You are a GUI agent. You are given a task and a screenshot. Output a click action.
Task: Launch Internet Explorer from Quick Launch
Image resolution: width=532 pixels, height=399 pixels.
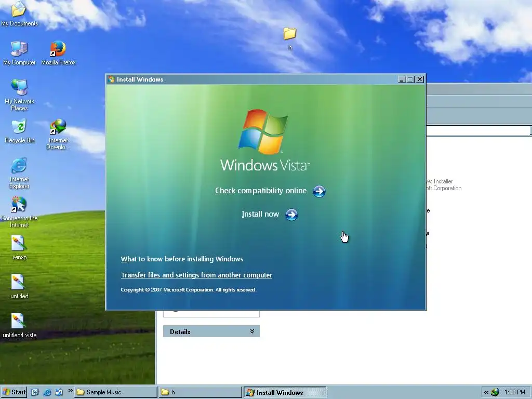(47, 392)
